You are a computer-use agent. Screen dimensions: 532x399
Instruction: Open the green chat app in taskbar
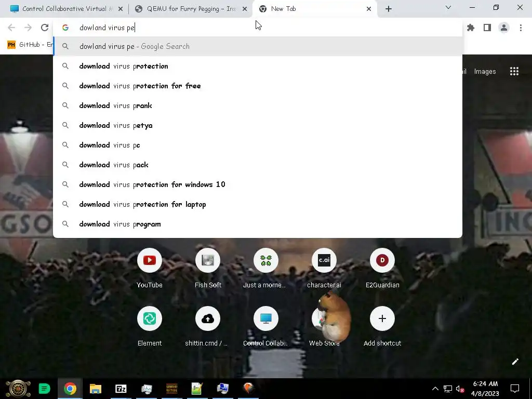45,389
